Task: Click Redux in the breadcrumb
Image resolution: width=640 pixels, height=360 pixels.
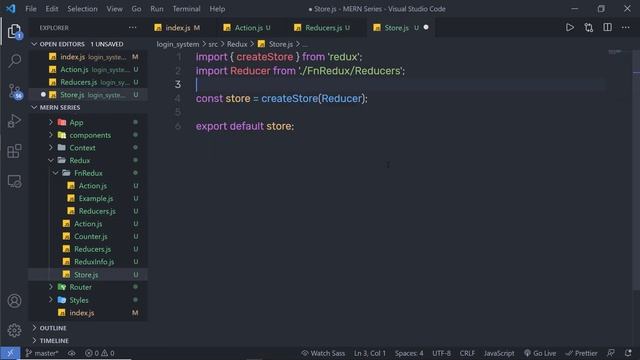Action: pos(237,44)
